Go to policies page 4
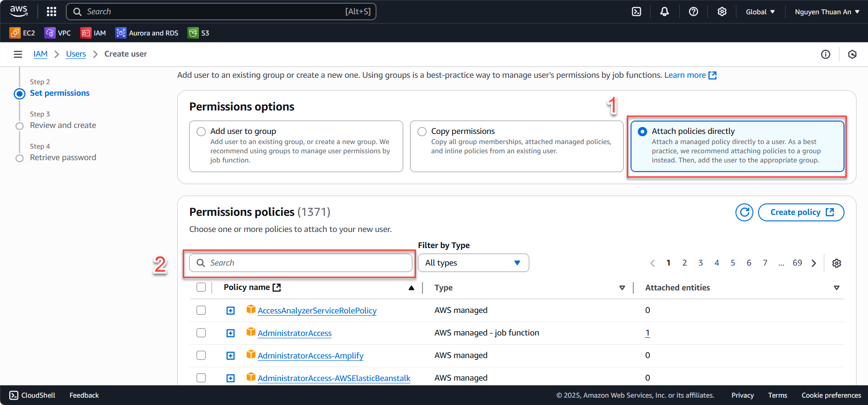868x405 pixels. click(717, 263)
